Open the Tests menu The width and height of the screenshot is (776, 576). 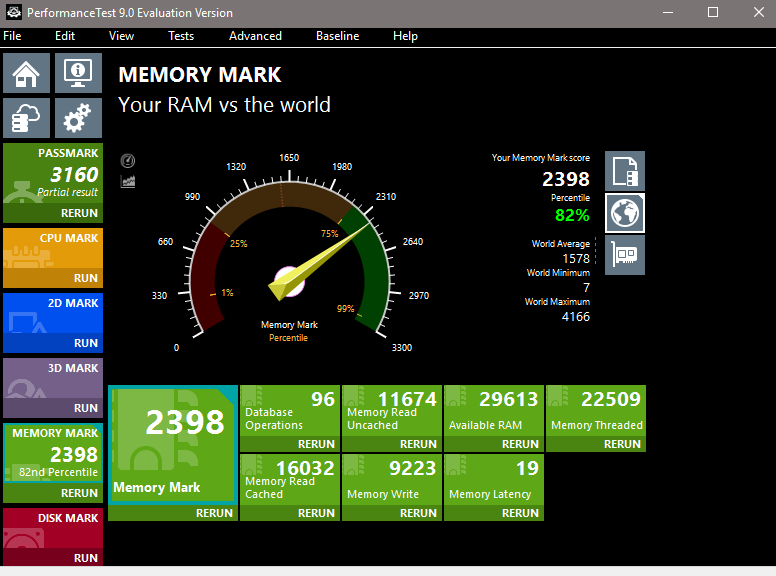tap(181, 36)
